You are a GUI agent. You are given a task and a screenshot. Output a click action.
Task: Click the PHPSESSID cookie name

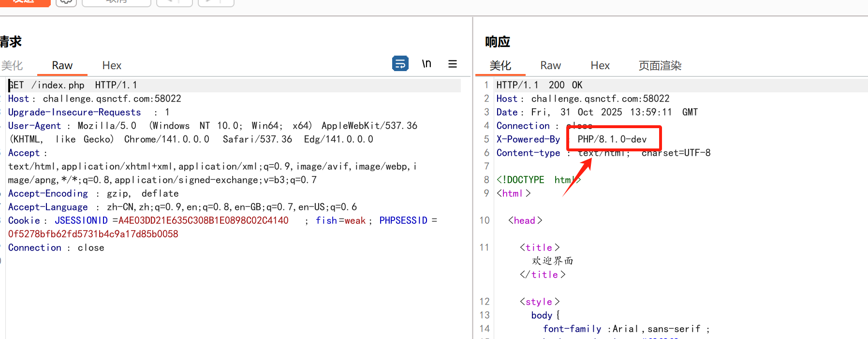[x=403, y=221]
